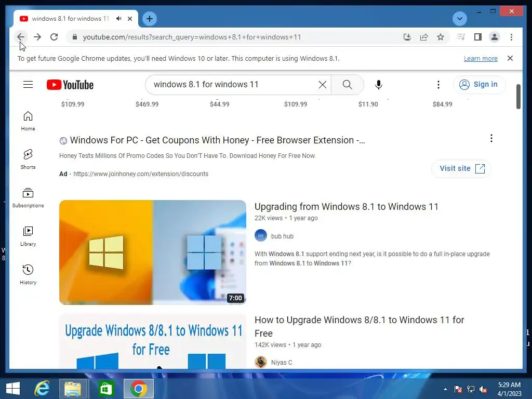The image size is (532, 399).
Task: Play the 7:00 Windows 8.1 to 11 thumbnail
Action: point(153,252)
